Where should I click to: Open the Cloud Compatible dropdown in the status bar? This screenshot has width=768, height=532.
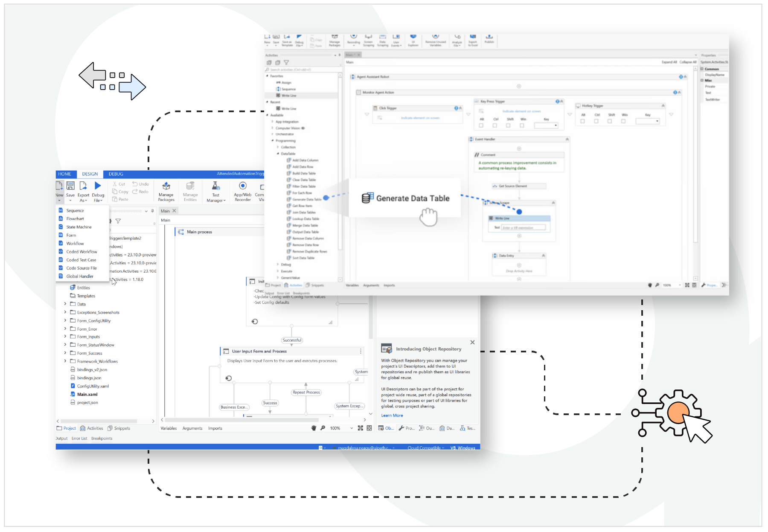click(x=426, y=448)
